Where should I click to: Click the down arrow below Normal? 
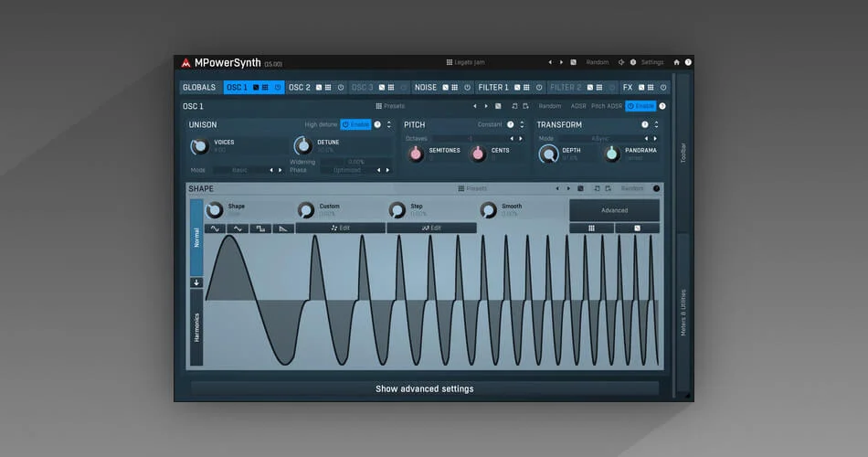pos(196,282)
